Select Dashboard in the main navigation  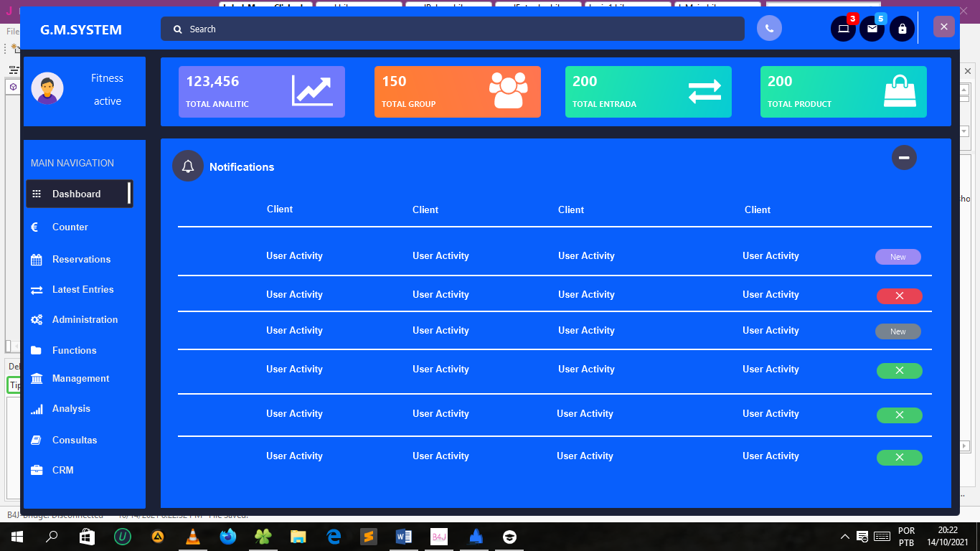tap(80, 194)
